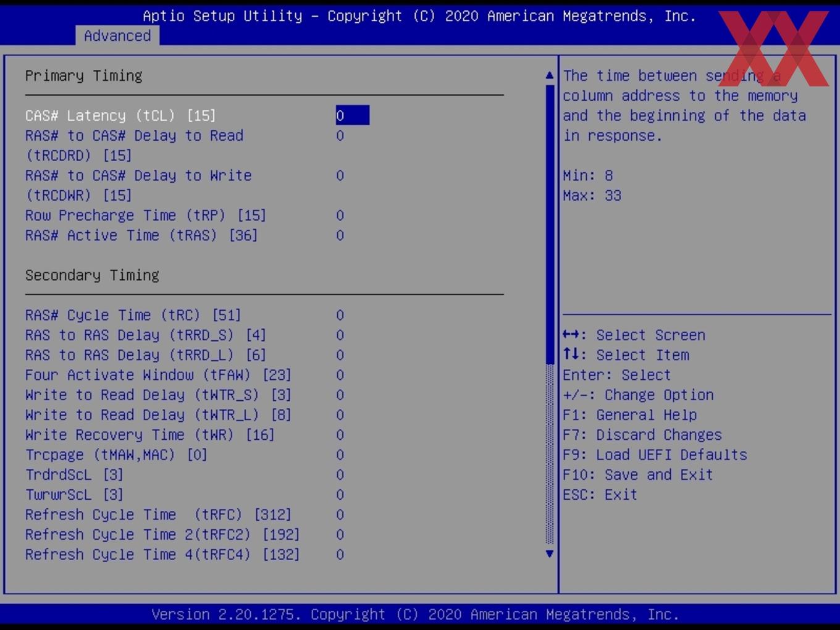Select Write Recovery Time (tWR) [16]

149,435
